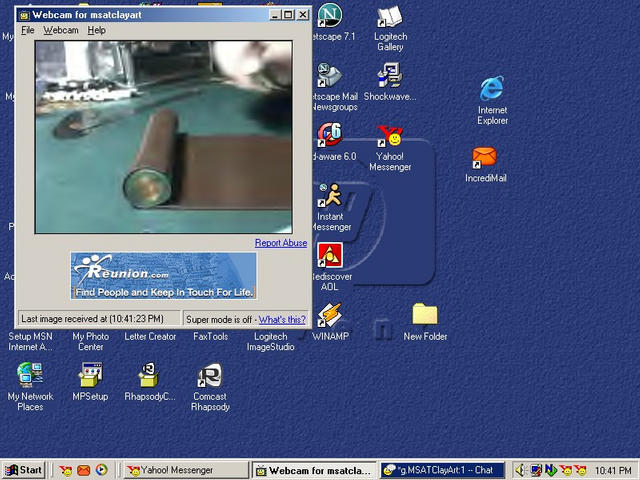
Task: Switch to g.MSATClayArt:1 -- Chat taskbar button
Action: 442,470
